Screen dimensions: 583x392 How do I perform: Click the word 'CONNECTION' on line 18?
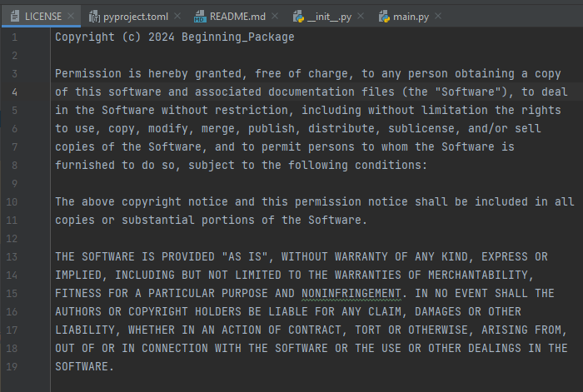(175, 348)
